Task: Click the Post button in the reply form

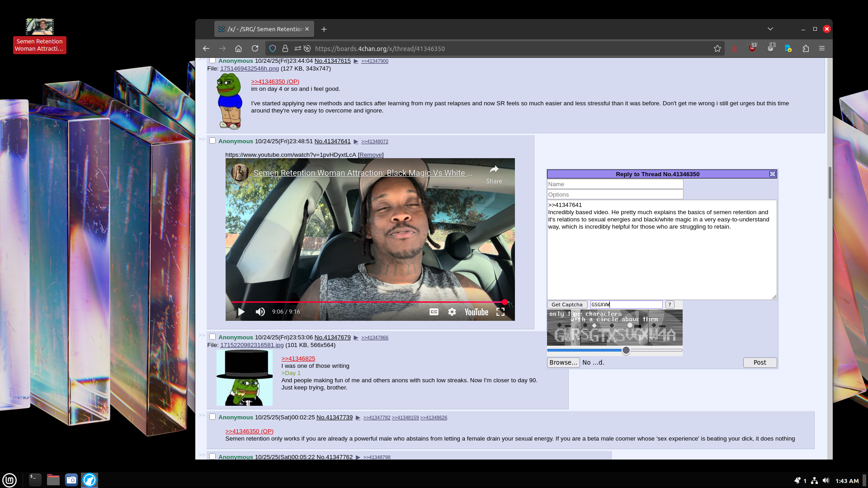Action: point(759,362)
